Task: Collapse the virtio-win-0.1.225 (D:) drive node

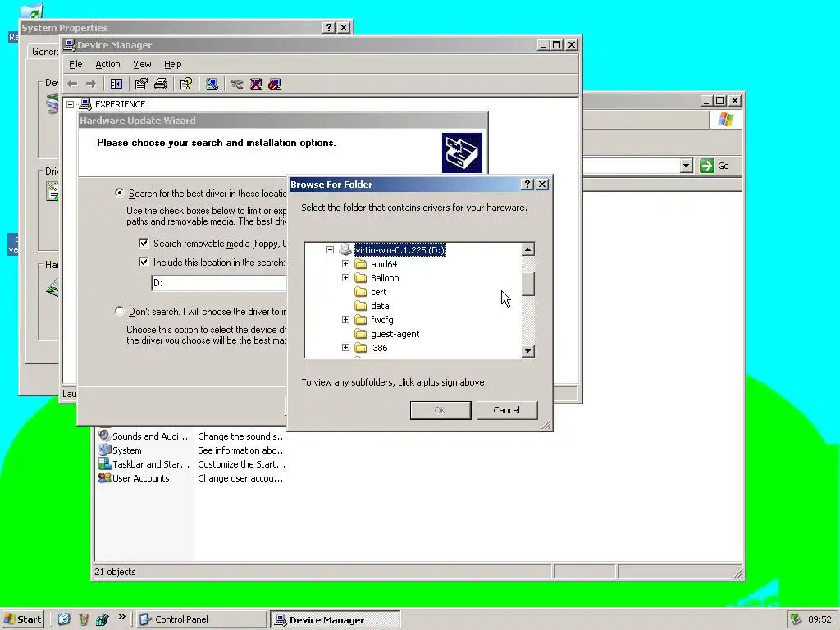Action: click(330, 250)
